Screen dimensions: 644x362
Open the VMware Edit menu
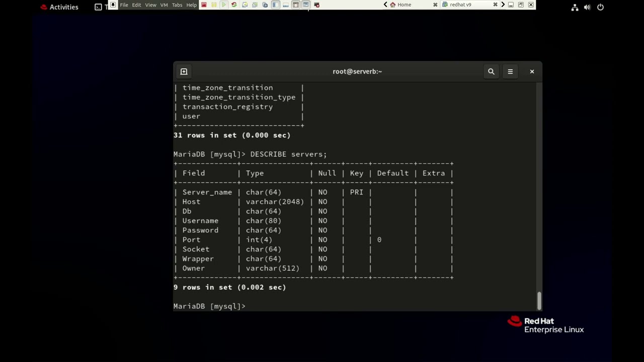tap(136, 5)
